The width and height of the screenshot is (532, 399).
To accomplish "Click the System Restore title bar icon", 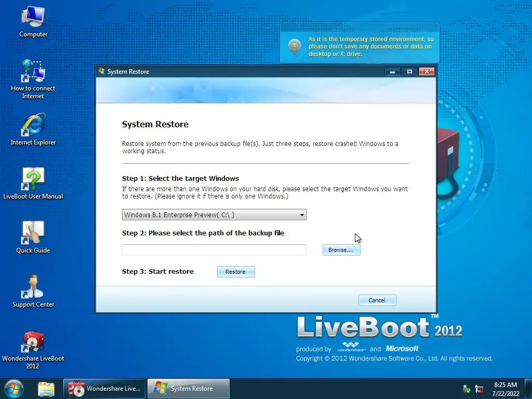I will point(101,71).
